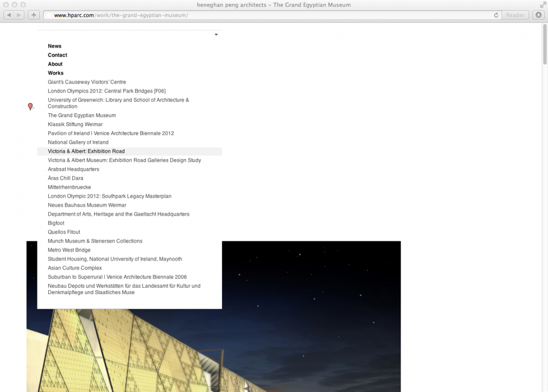
Task: Open Munch Museum & Stenersen Collections
Action: point(95,241)
